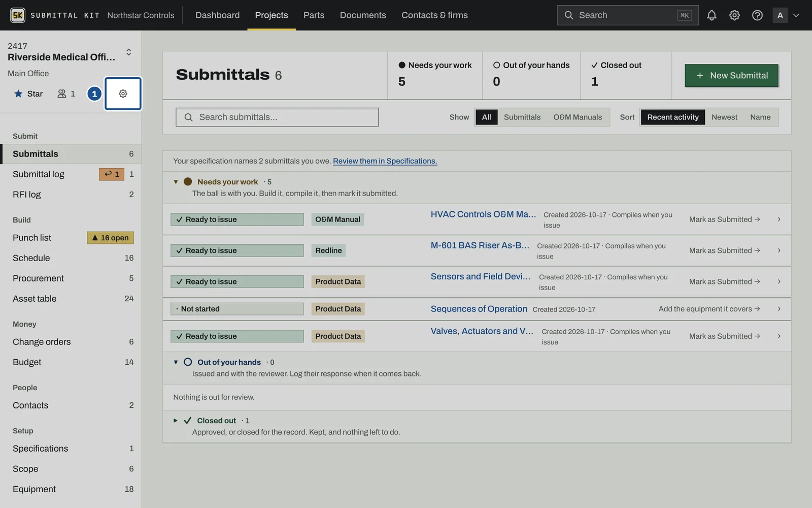Collapse the Needs your work section
The height and width of the screenshot is (508, 812).
[176, 182]
